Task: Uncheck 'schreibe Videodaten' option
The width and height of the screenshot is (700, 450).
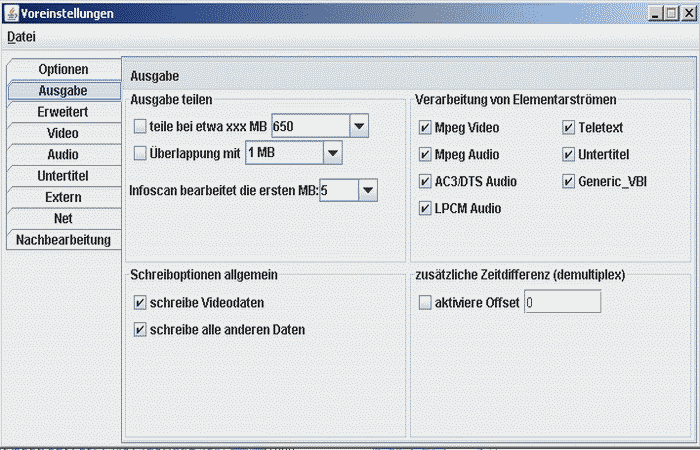Action: coord(140,302)
